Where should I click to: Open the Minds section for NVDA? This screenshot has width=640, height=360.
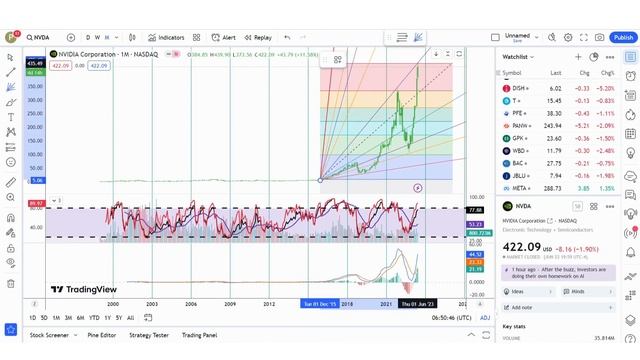coord(588,291)
